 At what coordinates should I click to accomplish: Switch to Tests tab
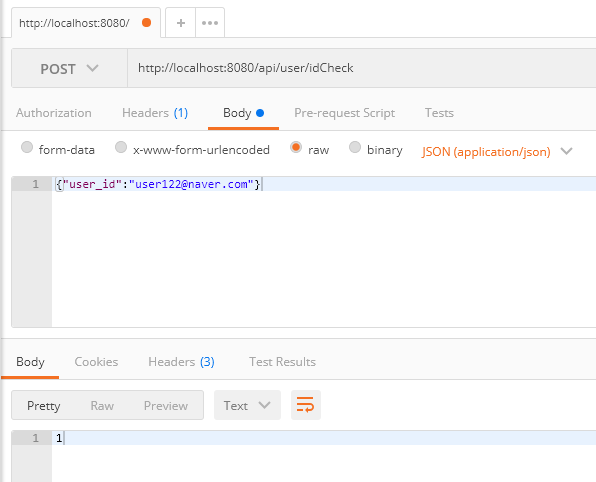[x=439, y=113]
